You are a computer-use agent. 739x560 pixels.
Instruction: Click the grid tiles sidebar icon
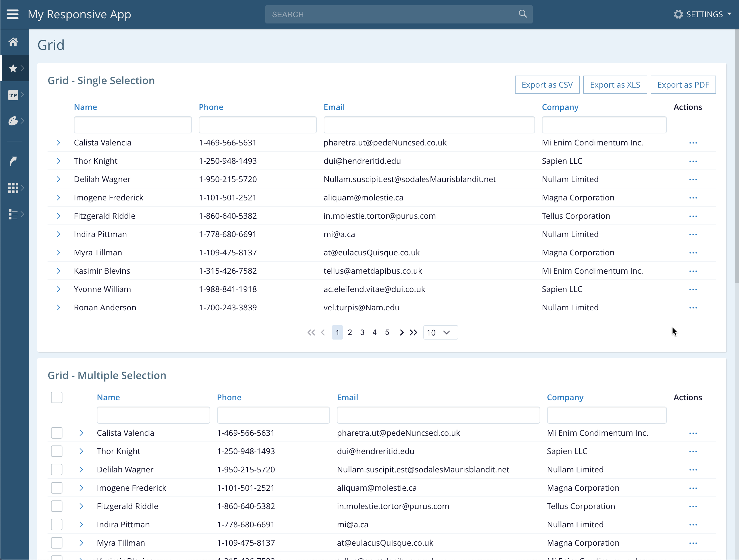pyautogui.click(x=13, y=188)
